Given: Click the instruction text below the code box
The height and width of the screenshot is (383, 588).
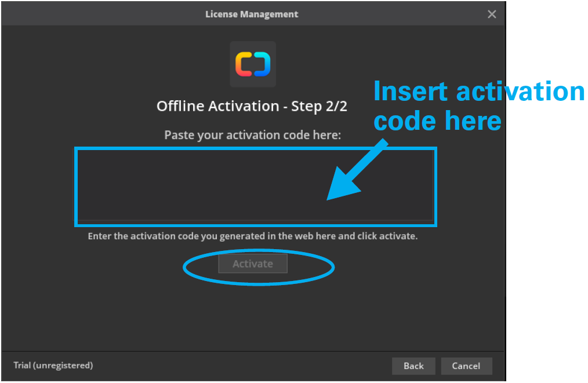Looking at the screenshot, I should [253, 236].
